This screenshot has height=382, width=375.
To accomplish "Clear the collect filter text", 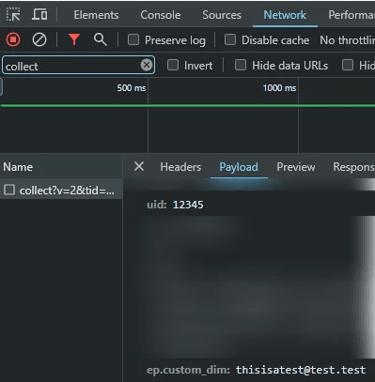I will pyautogui.click(x=146, y=65).
